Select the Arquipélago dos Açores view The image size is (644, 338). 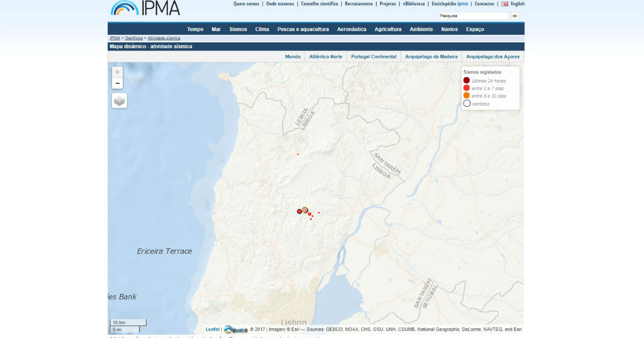[492, 56]
